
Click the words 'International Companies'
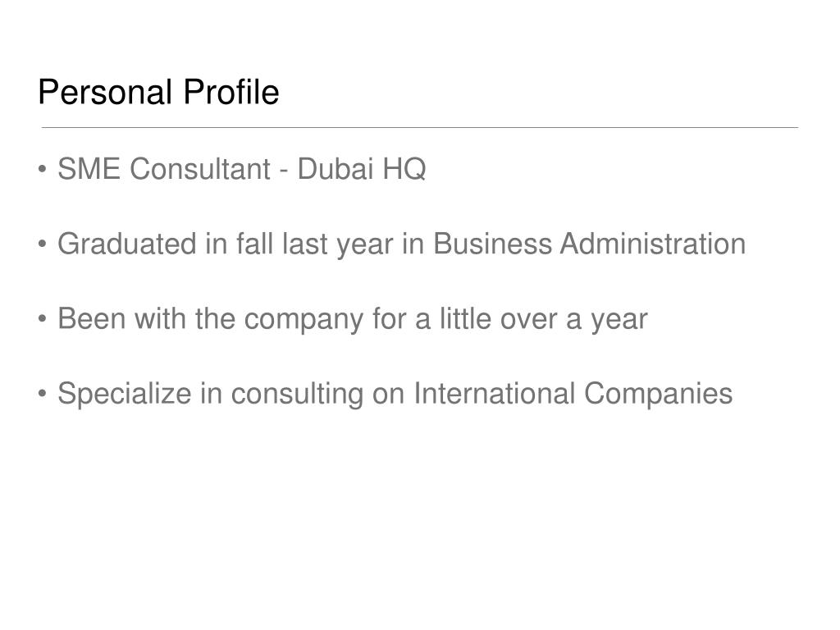[573, 395]
